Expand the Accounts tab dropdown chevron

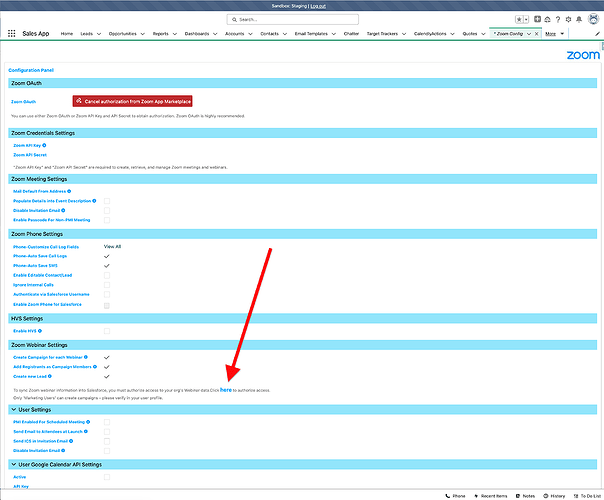pyautogui.click(x=250, y=34)
